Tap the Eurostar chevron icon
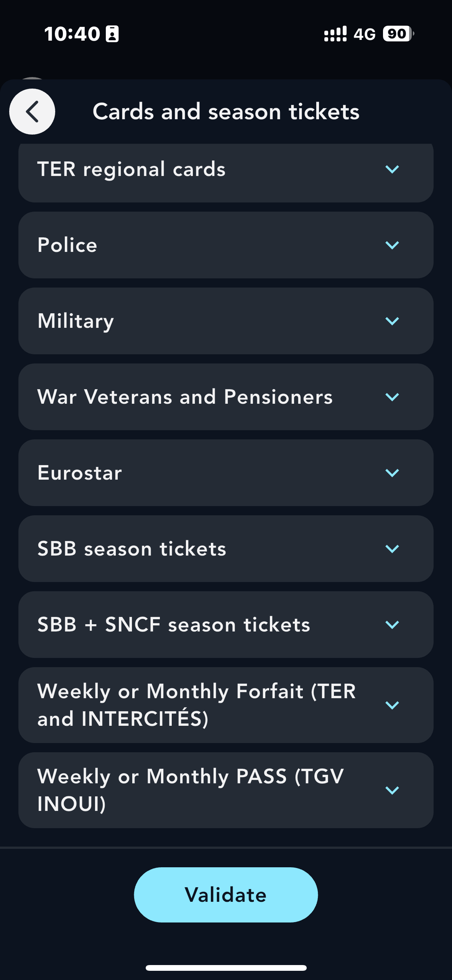Screen dimensions: 452x980 click(392, 473)
